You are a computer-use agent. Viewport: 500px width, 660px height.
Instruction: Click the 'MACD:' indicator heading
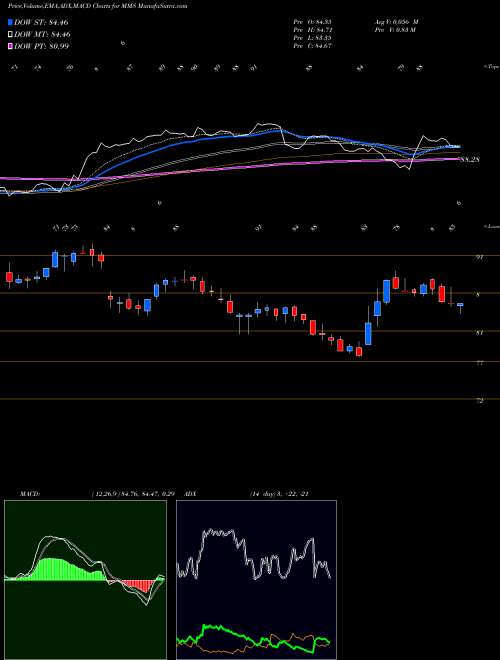[30, 494]
